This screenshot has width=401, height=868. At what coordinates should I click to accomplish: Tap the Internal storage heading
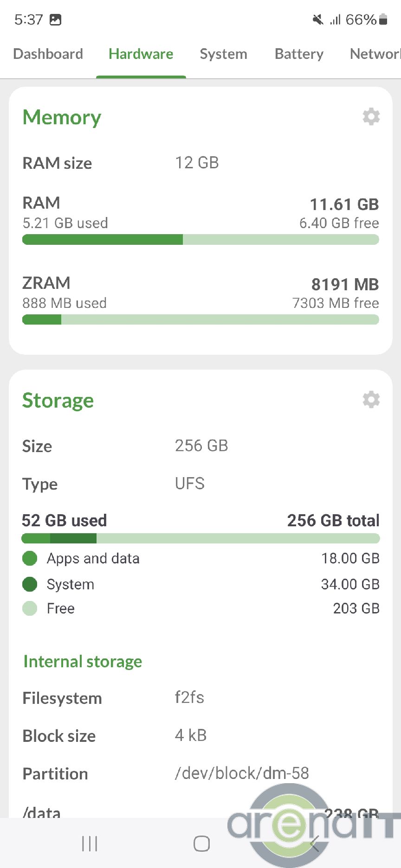(83, 662)
